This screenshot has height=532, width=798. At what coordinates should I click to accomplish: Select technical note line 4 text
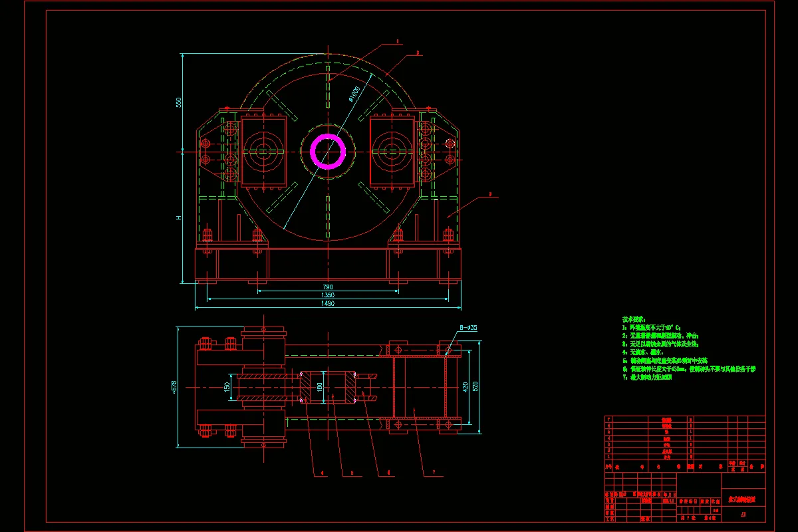642,352
